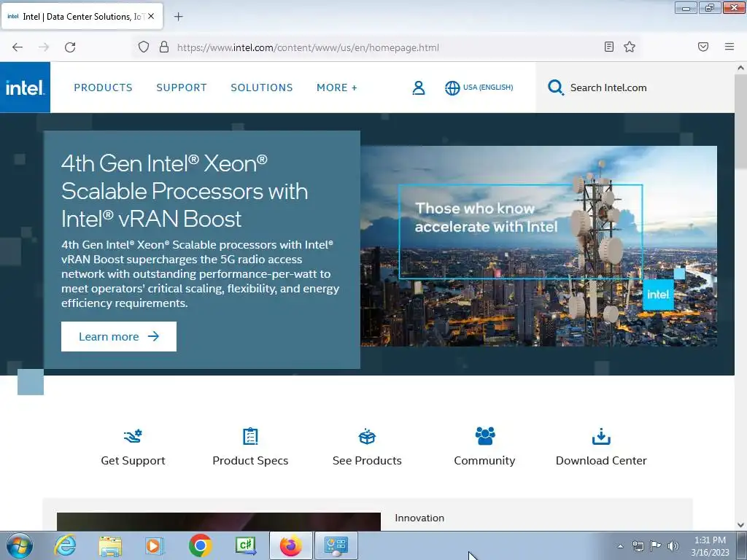747x560 pixels.
Task: Click the cell tower banner image
Action: pos(538,246)
